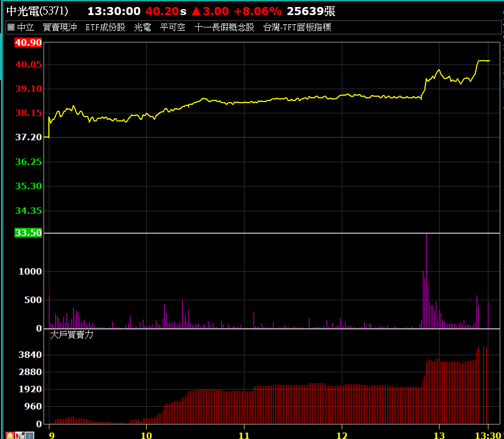This screenshot has height=439, width=504.
Task: Click the volume axis label 1000
Action: 30,271
